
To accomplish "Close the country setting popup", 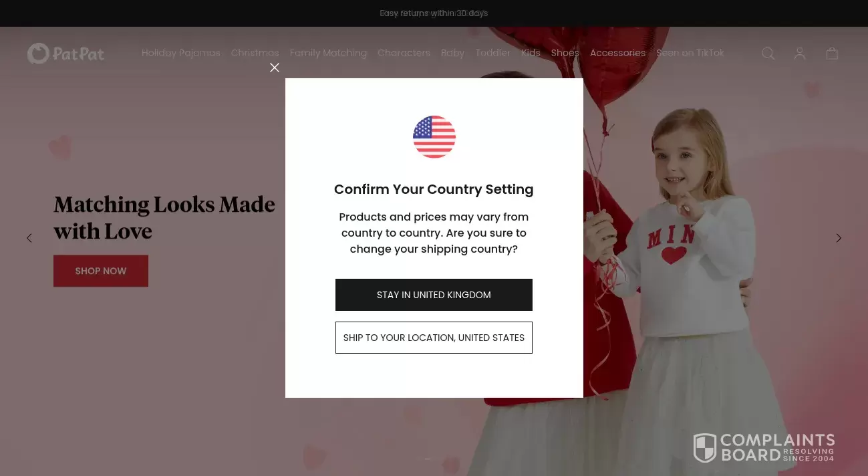I will (275, 68).
